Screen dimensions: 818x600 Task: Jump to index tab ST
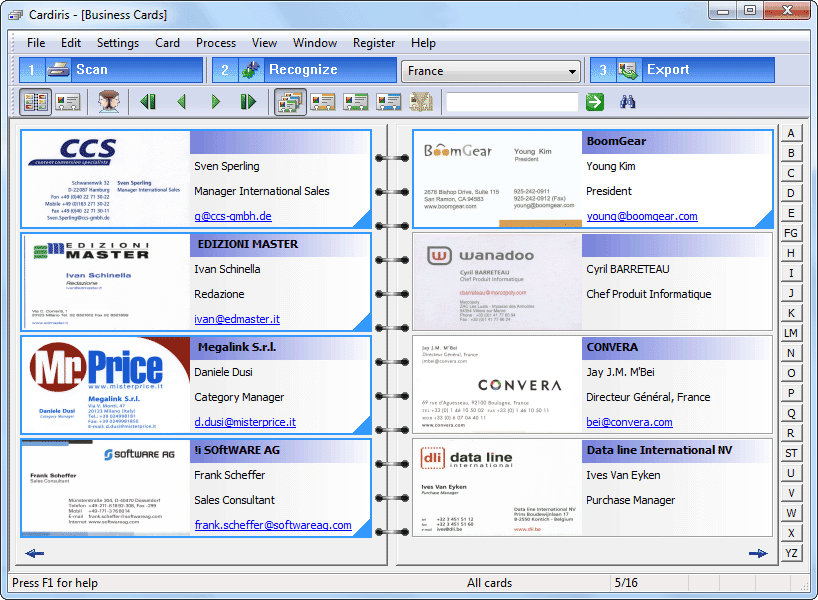(x=791, y=453)
